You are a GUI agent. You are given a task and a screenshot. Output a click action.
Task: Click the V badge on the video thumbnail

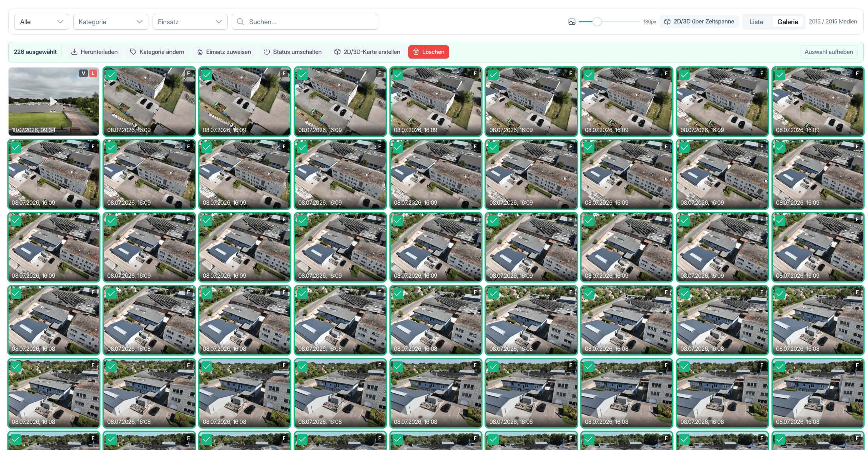pyautogui.click(x=84, y=73)
